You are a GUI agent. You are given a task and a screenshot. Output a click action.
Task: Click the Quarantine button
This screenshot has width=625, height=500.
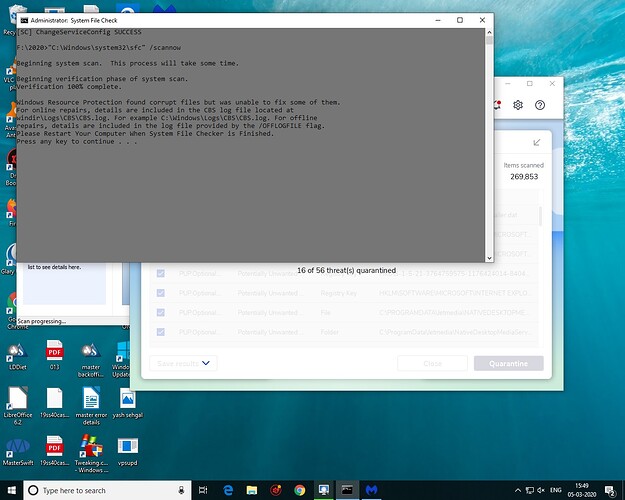(509, 364)
